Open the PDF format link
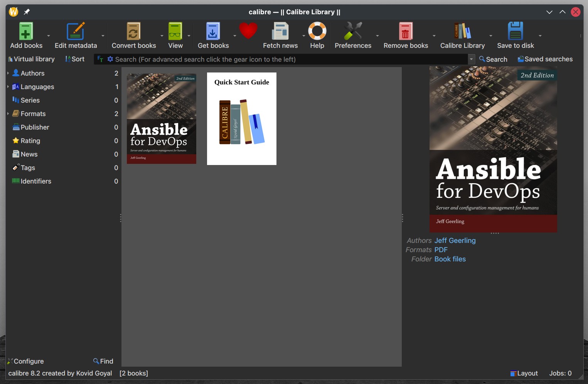The width and height of the screenshot is (588, 384). click(x=441, y=250)
